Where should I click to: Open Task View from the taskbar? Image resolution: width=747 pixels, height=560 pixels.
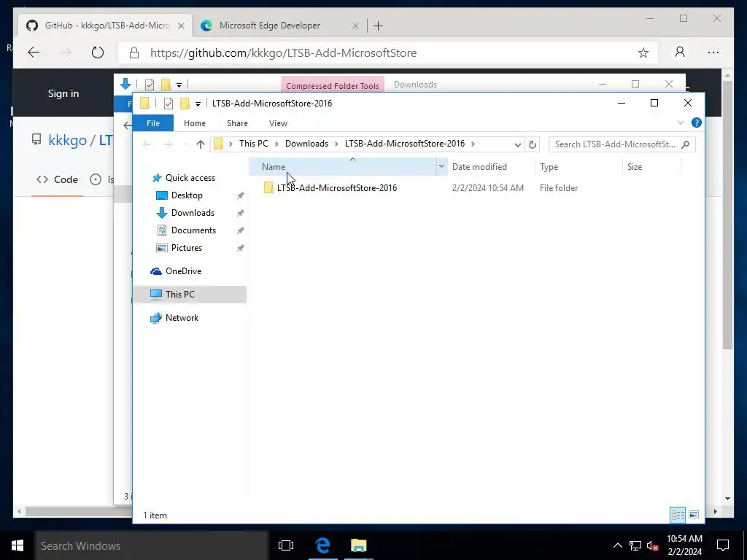click(286, 545)
